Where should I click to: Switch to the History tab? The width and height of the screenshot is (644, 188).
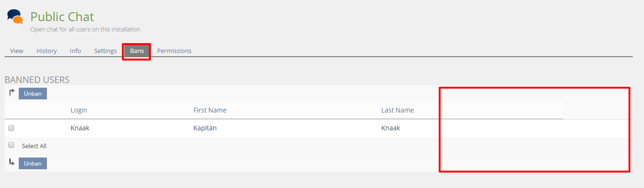(46, 51)
